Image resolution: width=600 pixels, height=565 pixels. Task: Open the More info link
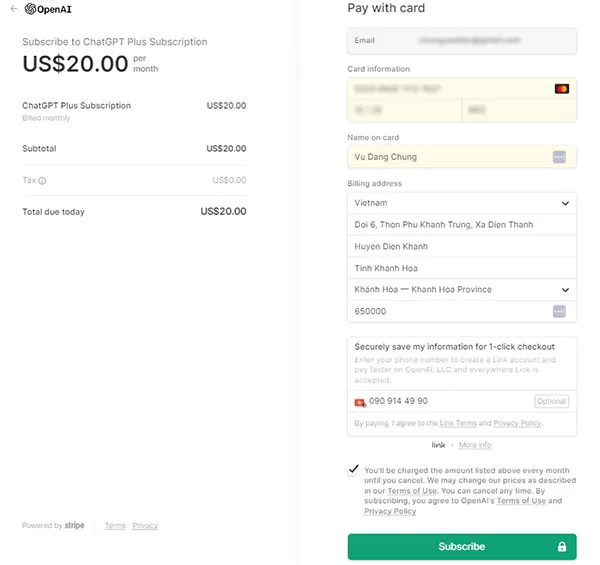[x=475, y=445]
